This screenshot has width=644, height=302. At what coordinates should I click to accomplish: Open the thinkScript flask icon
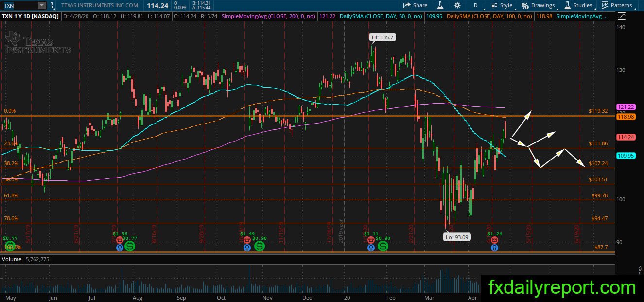[x=440, y=5]
